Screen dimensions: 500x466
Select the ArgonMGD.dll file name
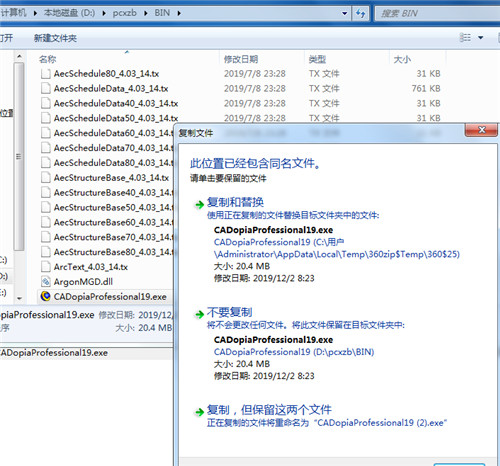click(83, 282)
